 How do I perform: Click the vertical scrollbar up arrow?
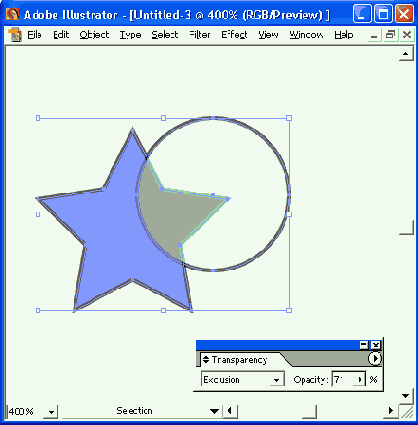(406, 54)
